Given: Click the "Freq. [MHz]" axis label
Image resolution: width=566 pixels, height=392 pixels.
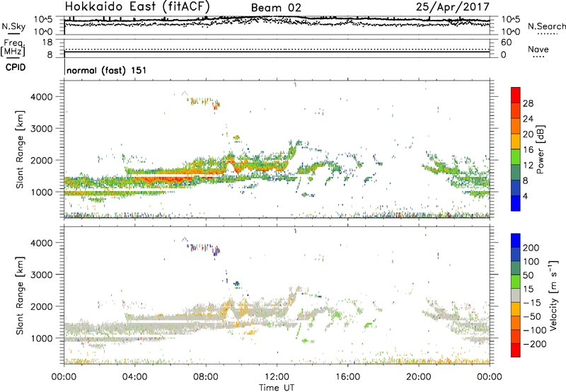Looking at the screenshot, I should (x=13, y=48).
